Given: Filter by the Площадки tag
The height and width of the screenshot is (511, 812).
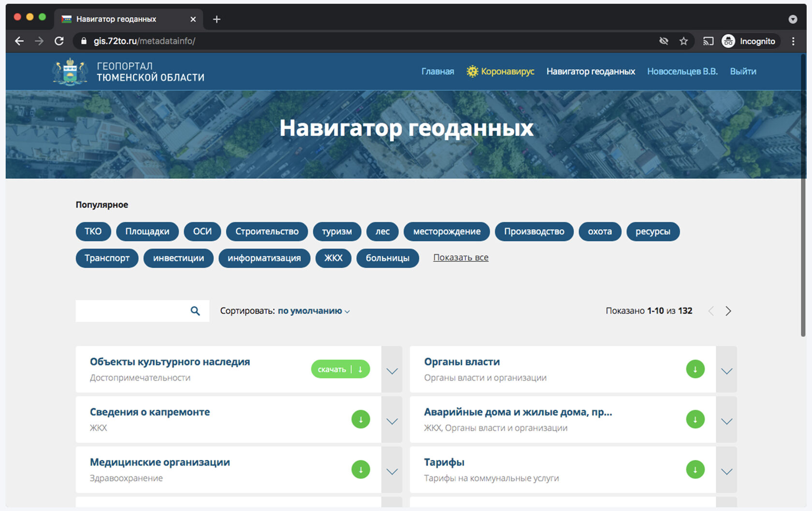Looking at the screenshot, I should pos(147,231).
